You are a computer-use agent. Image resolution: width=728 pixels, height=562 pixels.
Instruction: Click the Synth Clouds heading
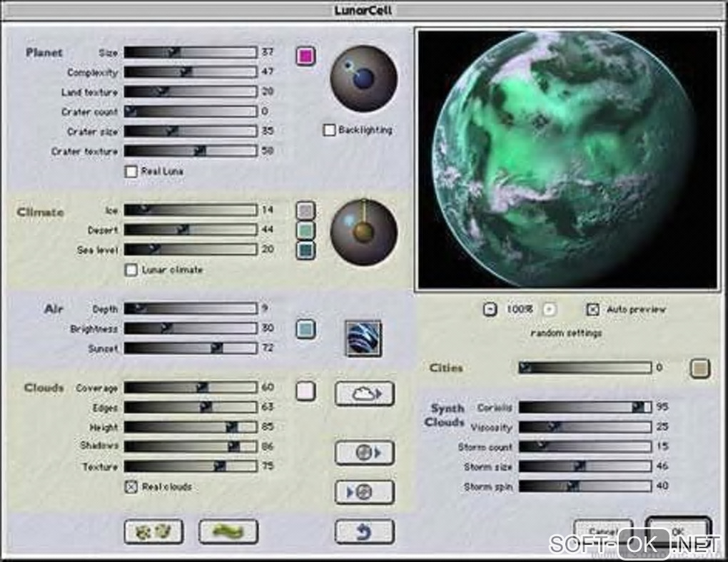[445, 415]
